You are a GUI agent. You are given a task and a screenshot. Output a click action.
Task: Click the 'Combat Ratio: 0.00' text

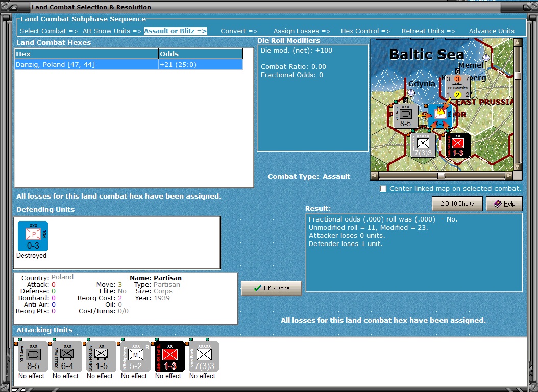(294, 67)
